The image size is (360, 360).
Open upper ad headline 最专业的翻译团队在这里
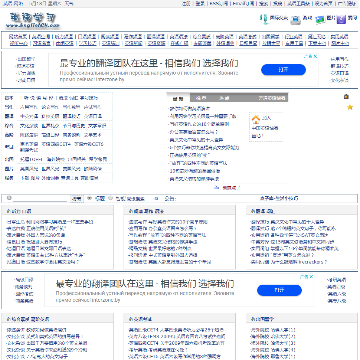pyautogui.click(x=149, y=63)
